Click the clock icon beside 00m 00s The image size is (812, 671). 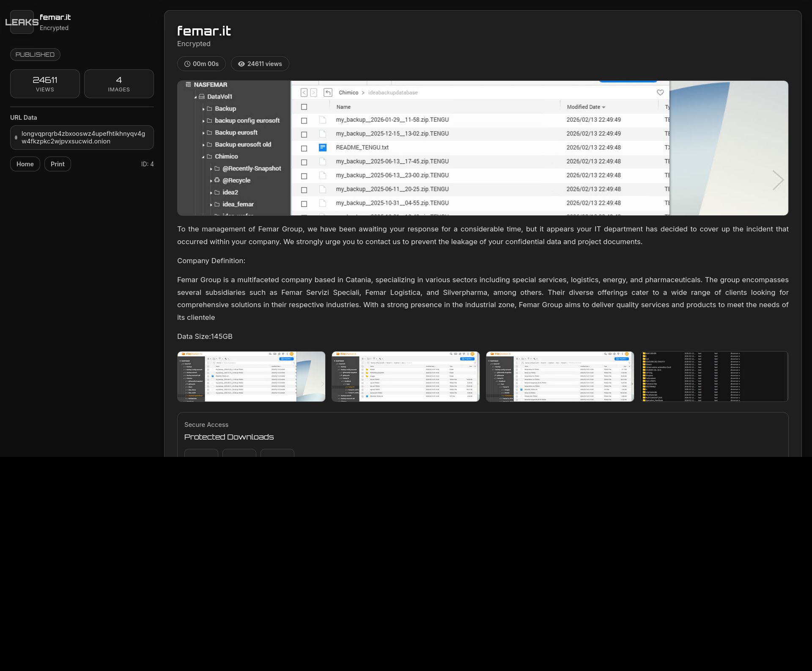tap(188, 64)
